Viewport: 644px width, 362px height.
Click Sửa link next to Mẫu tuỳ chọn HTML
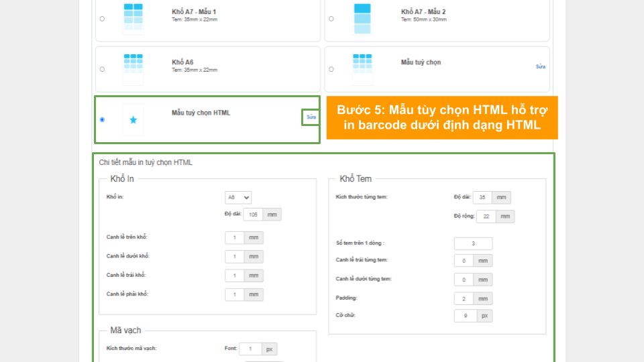(x=311, y=117)
